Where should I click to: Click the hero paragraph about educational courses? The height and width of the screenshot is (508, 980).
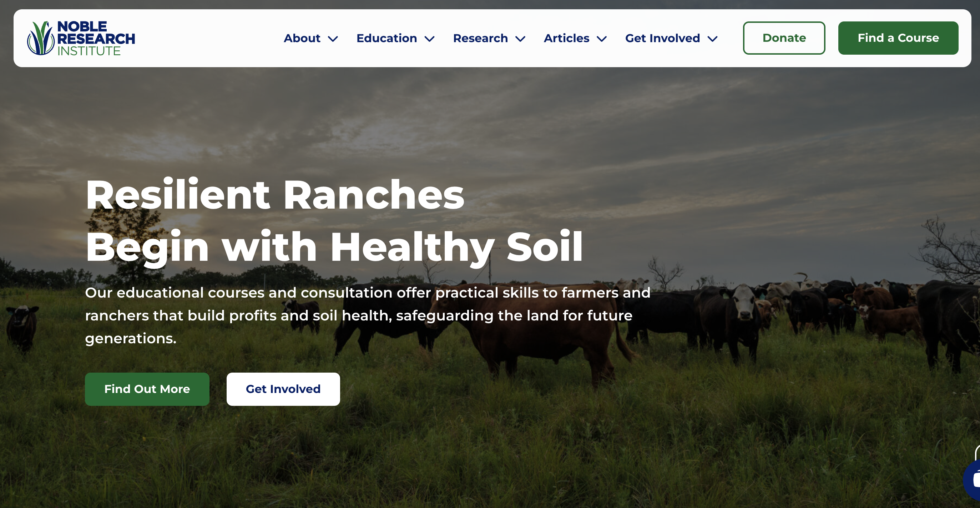[368, 315]
